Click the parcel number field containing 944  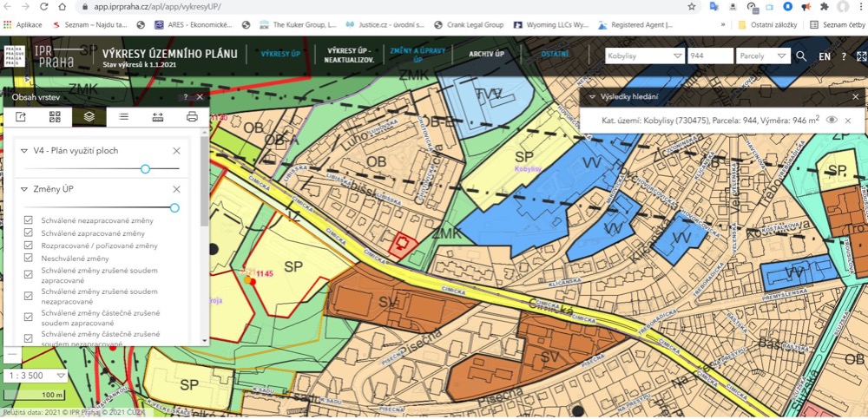tap(710, 56)
